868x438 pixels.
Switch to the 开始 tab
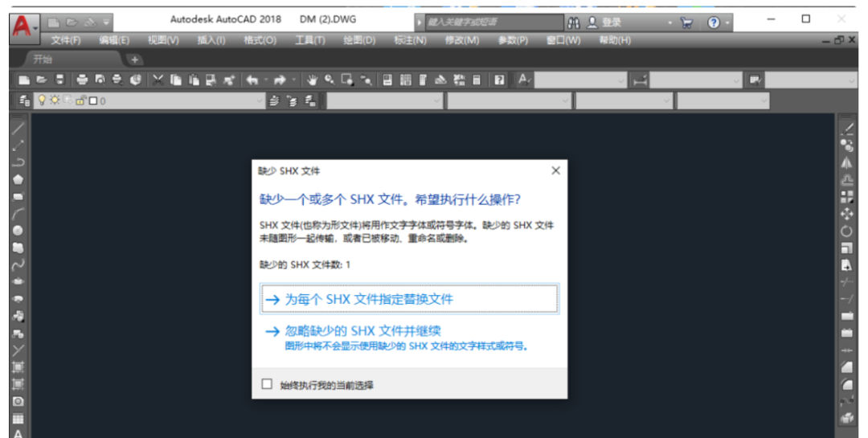coord(43,59)
